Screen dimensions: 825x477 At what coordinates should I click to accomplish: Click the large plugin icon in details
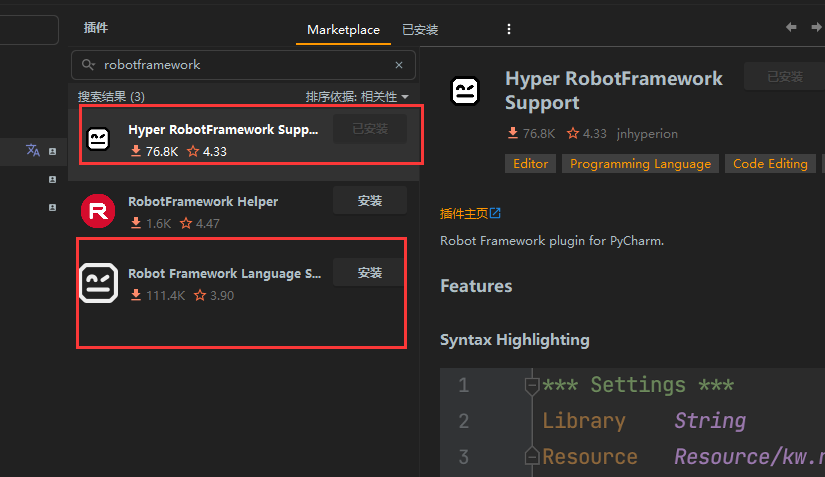[x=465, y=91]
